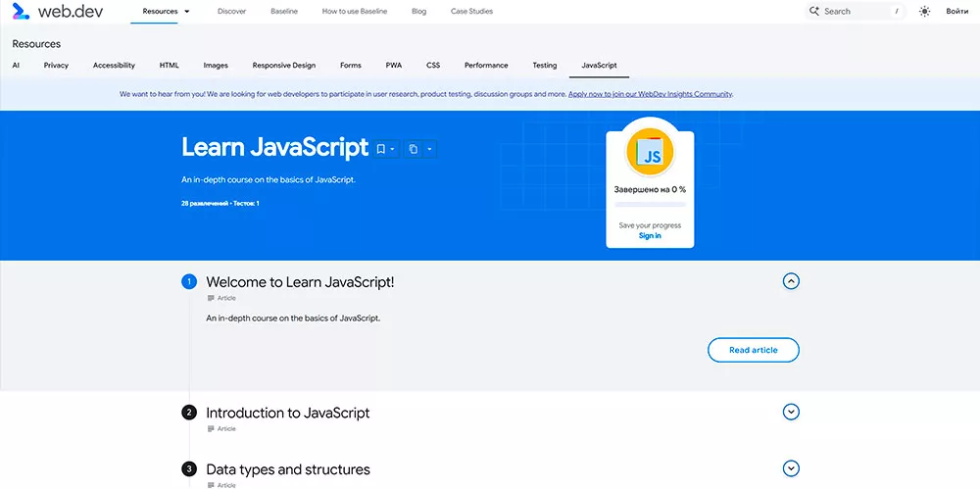Open the Discover nav item
The image size is (980, 489).
click(232, 11)
